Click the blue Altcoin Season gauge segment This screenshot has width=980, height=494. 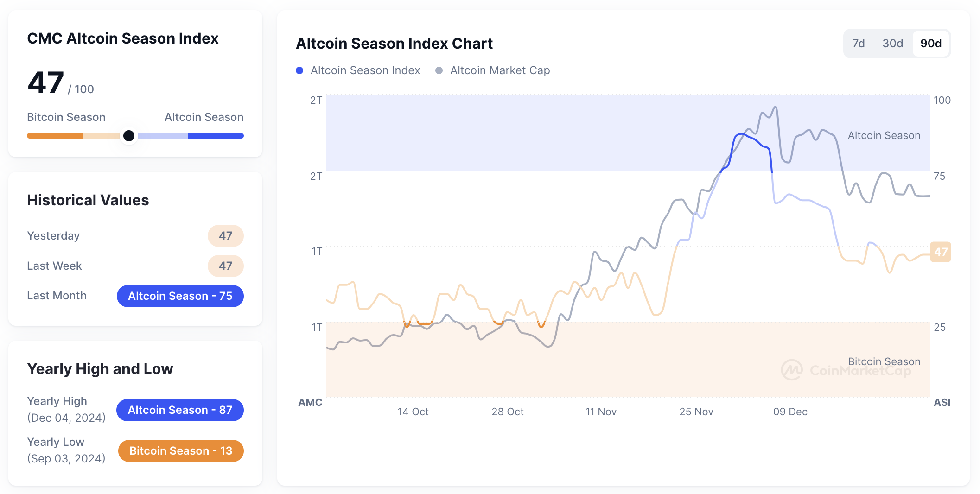(216, 136)
